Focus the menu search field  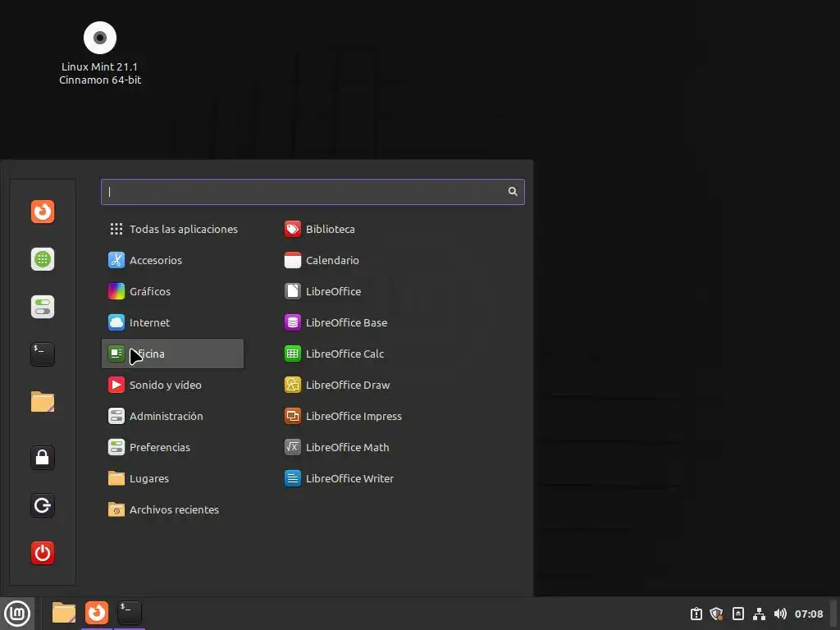313,192
